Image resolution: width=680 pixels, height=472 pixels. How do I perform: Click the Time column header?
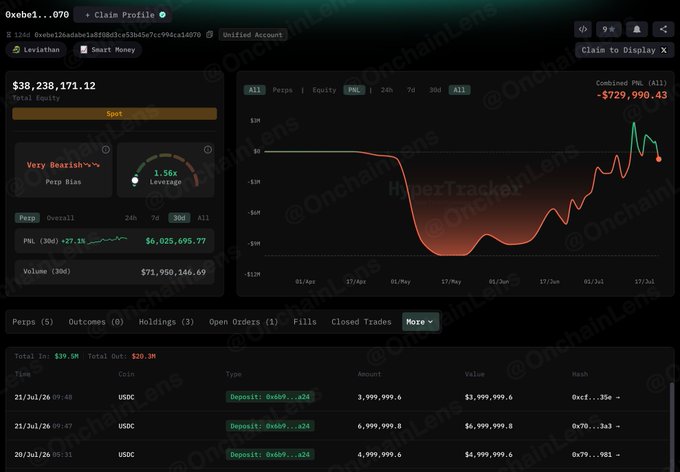click(x=23, y=374)
